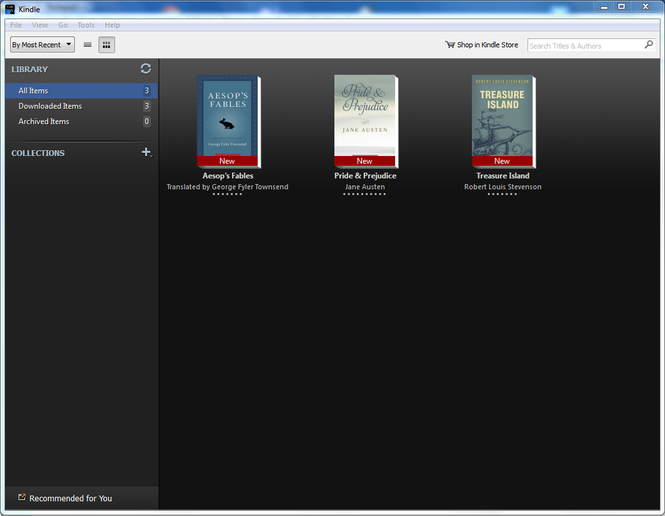Click the LIBRARY heading
Viewport: 665px width, 516px height.
pyautogui.click(x=30, y=69)
